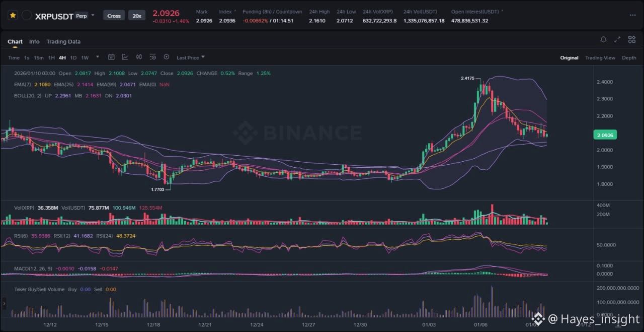The width and height of the screenshot is (644, 332).
Task: Select the 1W interval
Action: click(x=85, y=57)
